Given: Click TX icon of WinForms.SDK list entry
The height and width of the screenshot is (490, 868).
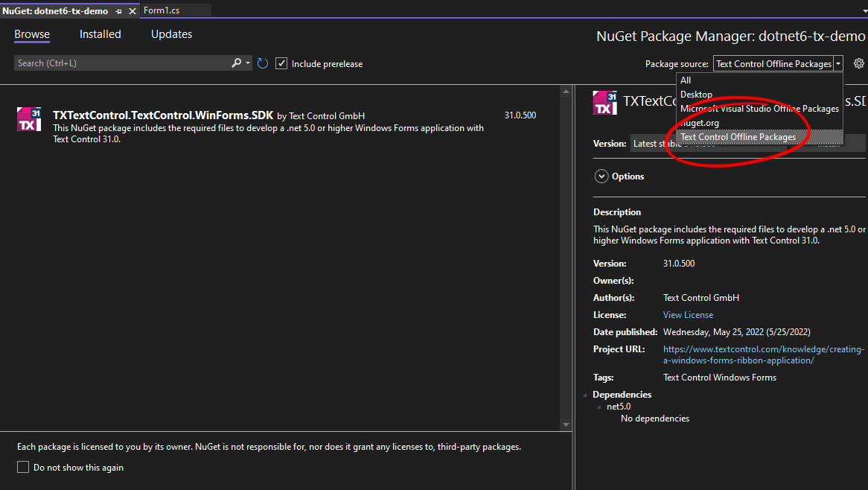Looking at the screenshot, I should [29, 119].
